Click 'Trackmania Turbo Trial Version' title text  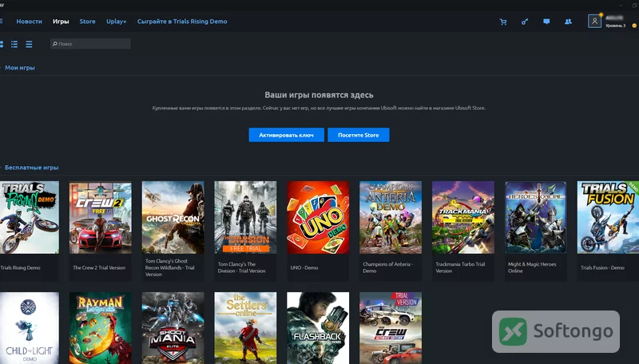[x=460, y=267]
